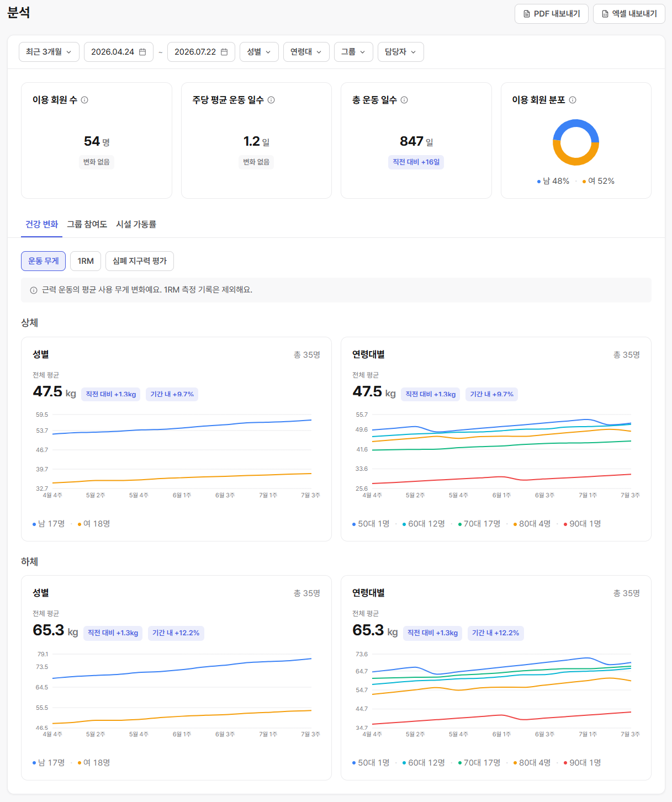
Task: Click the 엑셀 내보내기 export button
Action: pos(629,14)
